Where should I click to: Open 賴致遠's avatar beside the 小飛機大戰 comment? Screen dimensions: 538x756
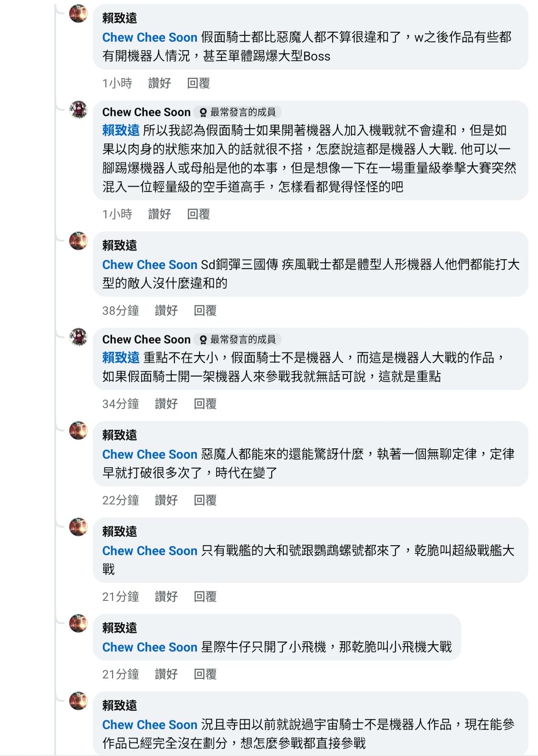click(78, 624)
